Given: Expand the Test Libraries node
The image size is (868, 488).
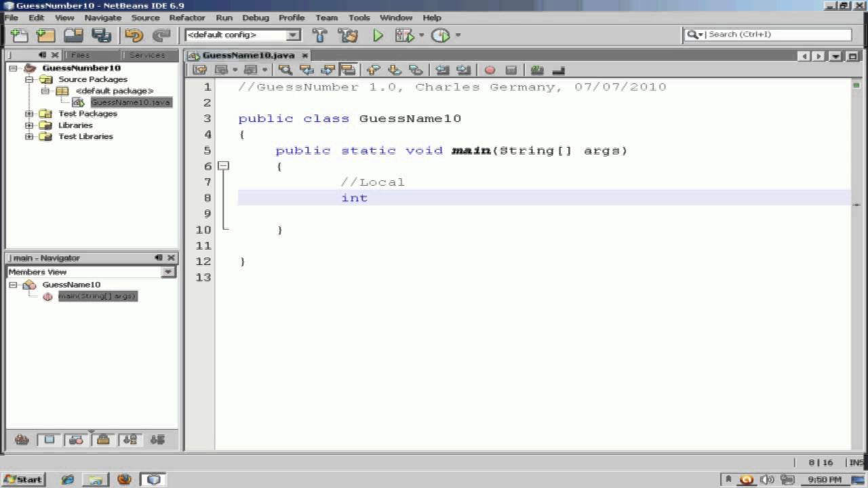Looking at the screenshot, I should click(x=29, y=137).
